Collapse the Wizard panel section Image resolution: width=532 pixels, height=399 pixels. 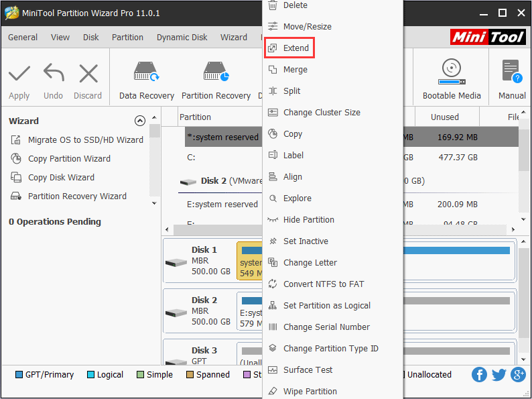click(x=139, y=121)
